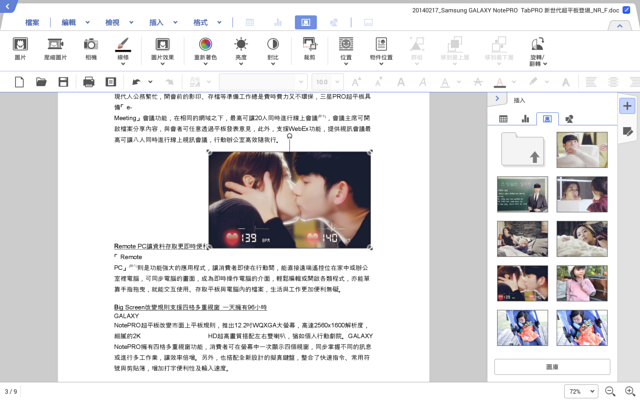The height and width of the screenshot is (400, 640).
Task: Open the 格式 menu
Action: (x=200, y=22)
